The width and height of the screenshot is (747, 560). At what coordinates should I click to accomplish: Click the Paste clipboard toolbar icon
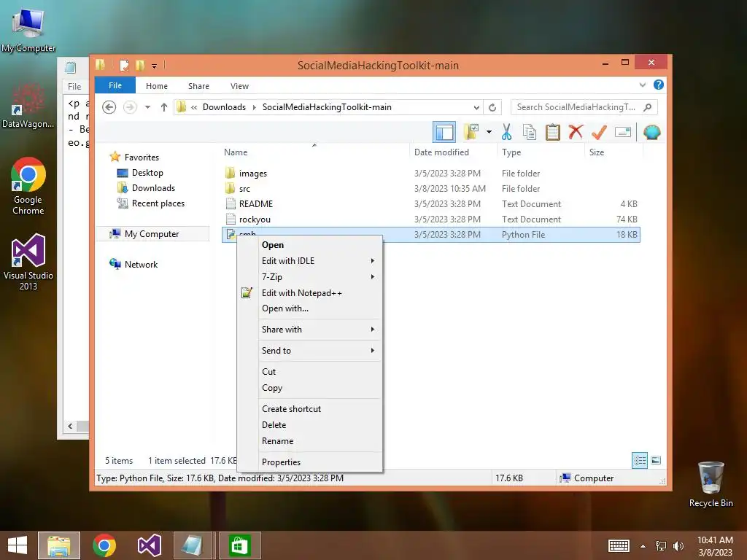click(x=553, y=132)
